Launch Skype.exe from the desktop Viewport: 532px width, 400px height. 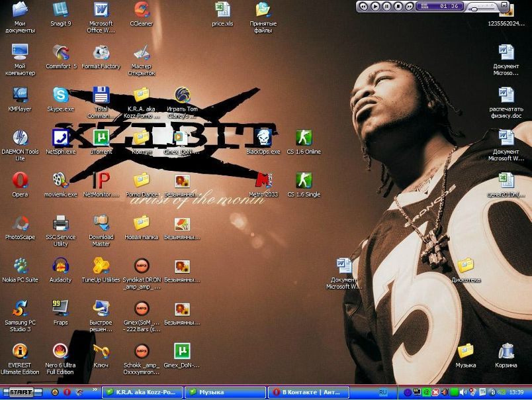60,95
